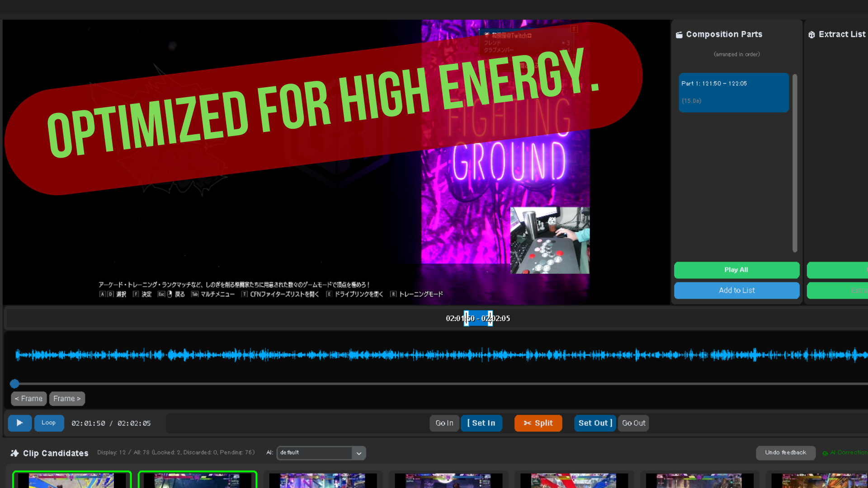Click the playback position slider handle
This screenshot has height=488, width=868.
coord(14,384)
